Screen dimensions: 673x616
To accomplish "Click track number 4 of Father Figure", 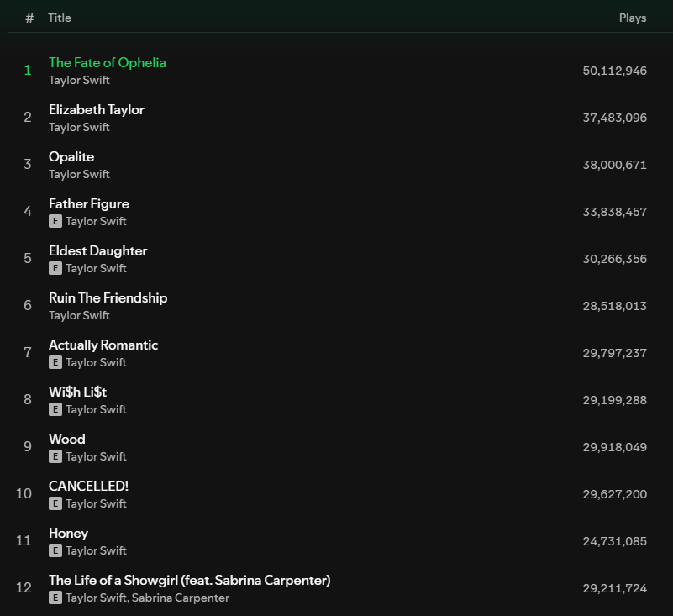I will 28,211.
